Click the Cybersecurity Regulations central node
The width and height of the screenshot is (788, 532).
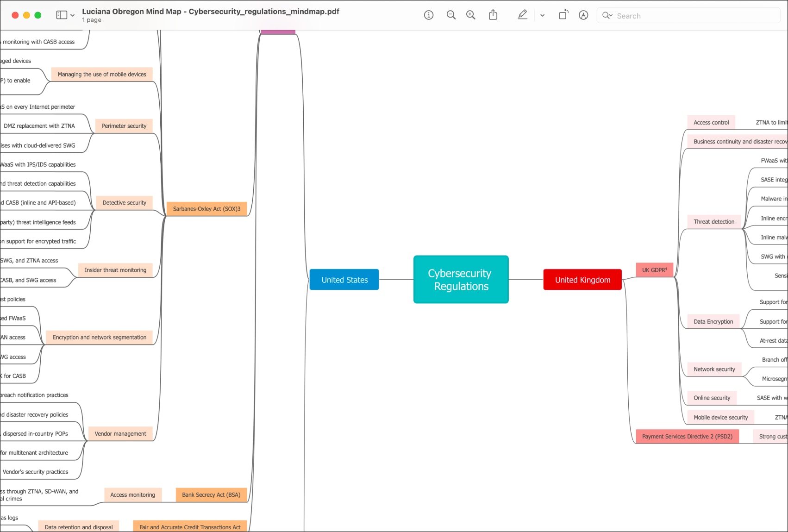tap(461, 279)
